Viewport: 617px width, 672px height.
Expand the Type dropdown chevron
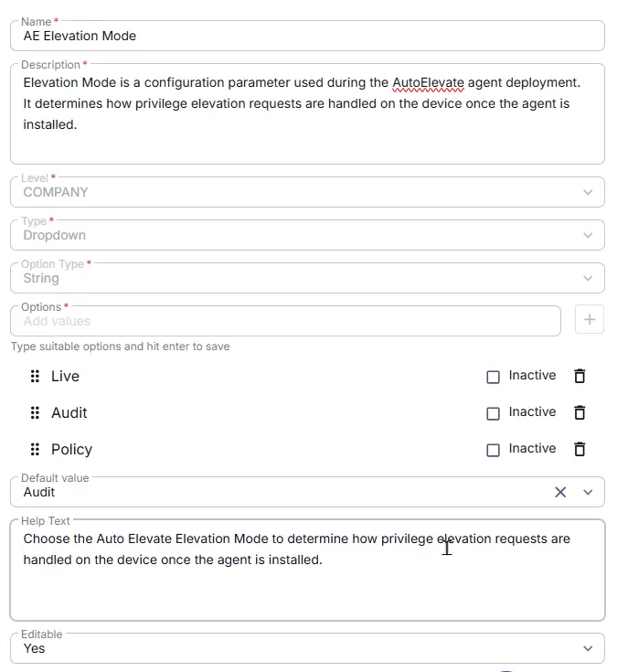(x=588, y=235)
